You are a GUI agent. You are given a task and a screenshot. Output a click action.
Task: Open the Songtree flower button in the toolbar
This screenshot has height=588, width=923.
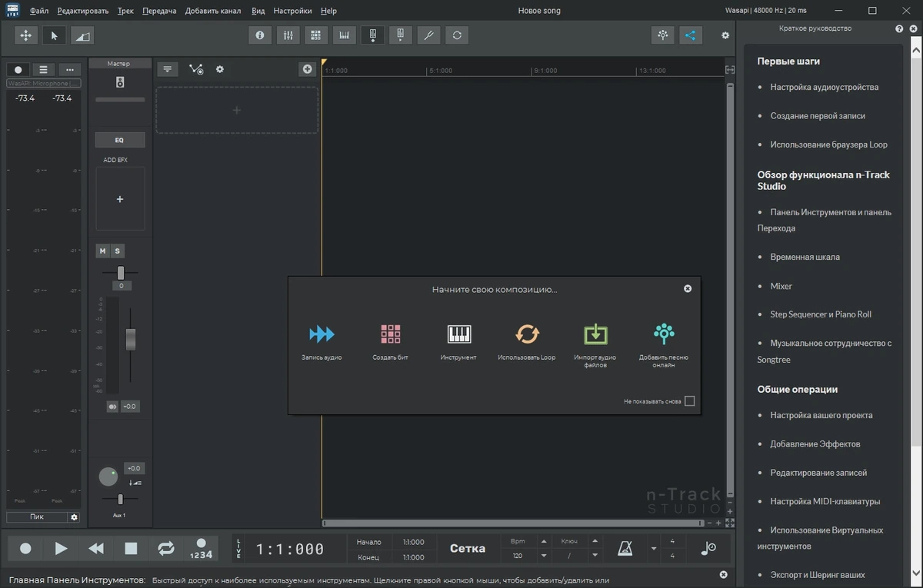click(662, 35)
